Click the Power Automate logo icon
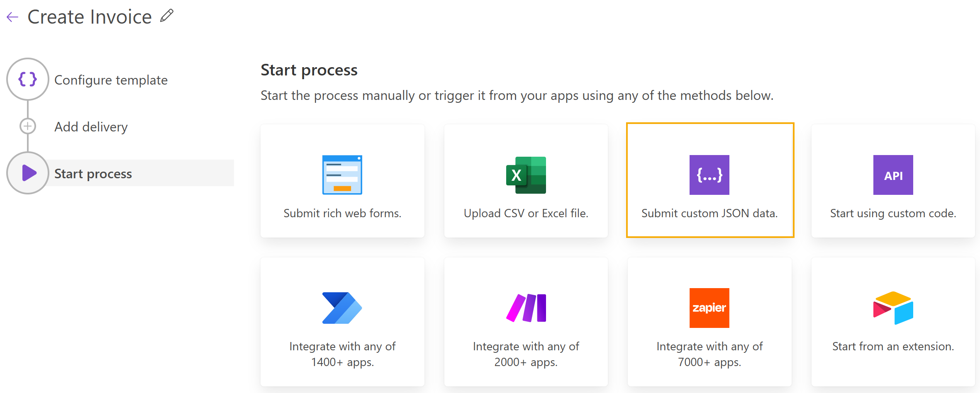Image resolution: width=980 pixels, height=393 pixels. click(342, 308)
